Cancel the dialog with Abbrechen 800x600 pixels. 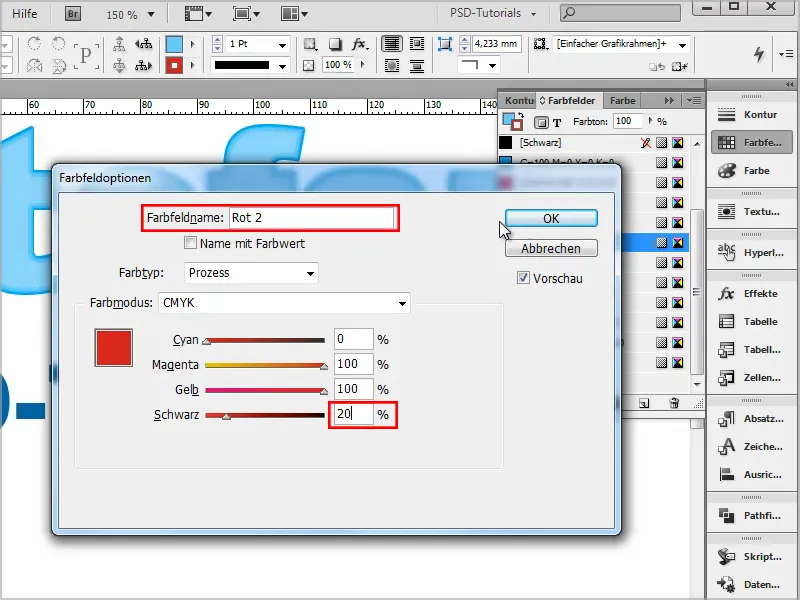[x=551, y=247]
